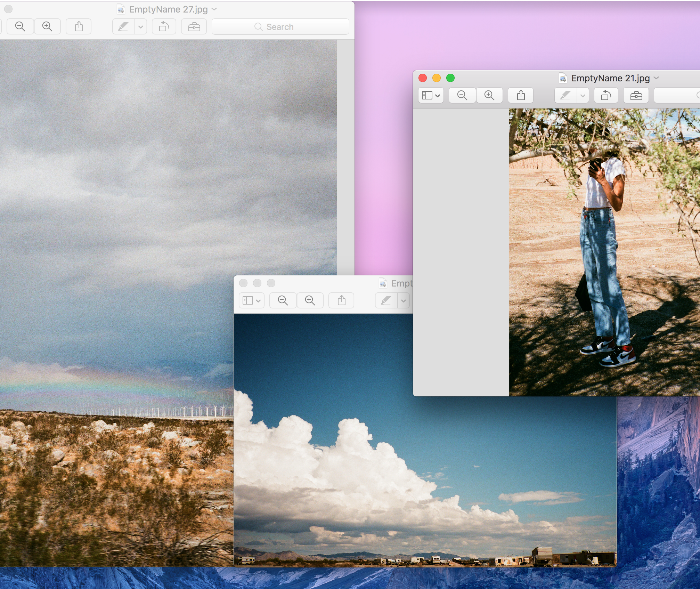The image size is (700, 589).
Task: Click the EmptyName 21.jpg title text
Action: [x=611, y=78]
